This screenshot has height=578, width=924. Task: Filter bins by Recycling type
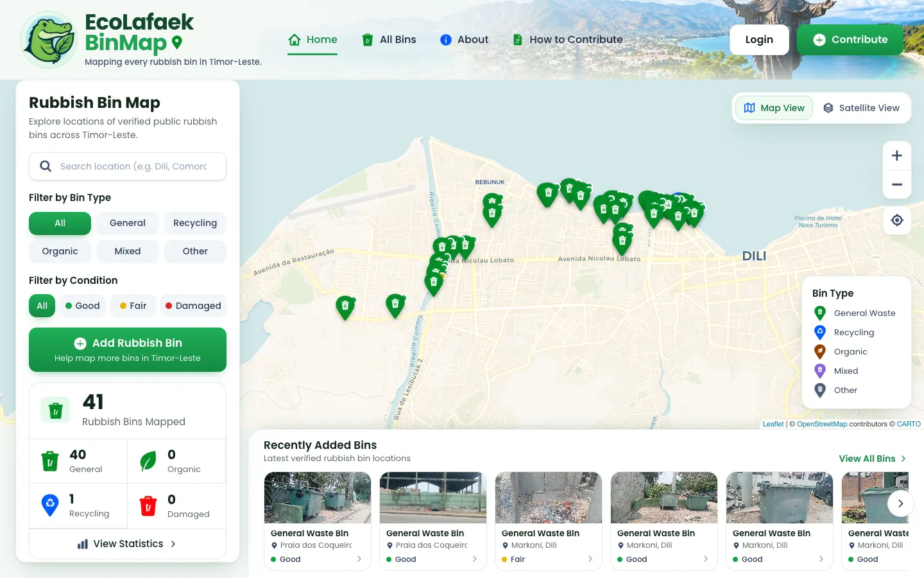click(195, 223)
